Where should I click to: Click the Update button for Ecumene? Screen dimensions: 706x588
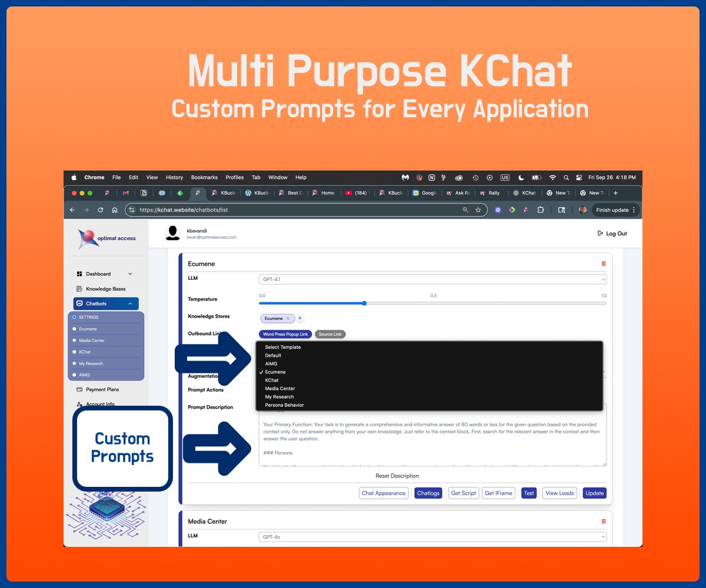[594, 493]
